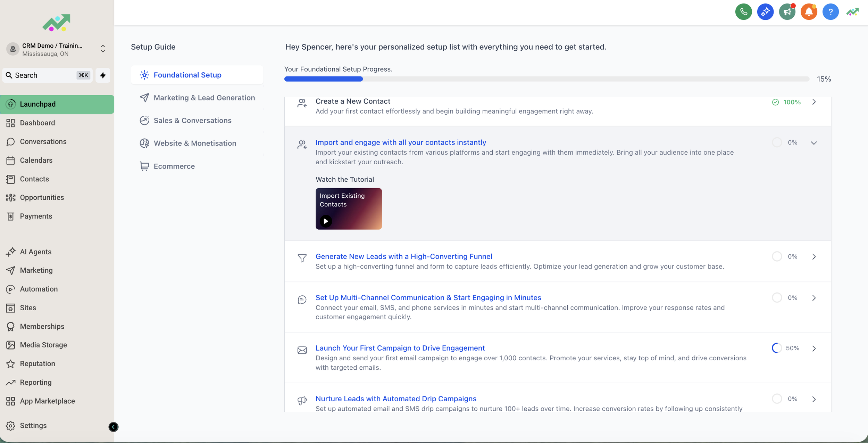This screenshot has height=443, width=868.
Task: Open the quick actions lightning icon
Action: pyautogui.click(x=102, y=75)
